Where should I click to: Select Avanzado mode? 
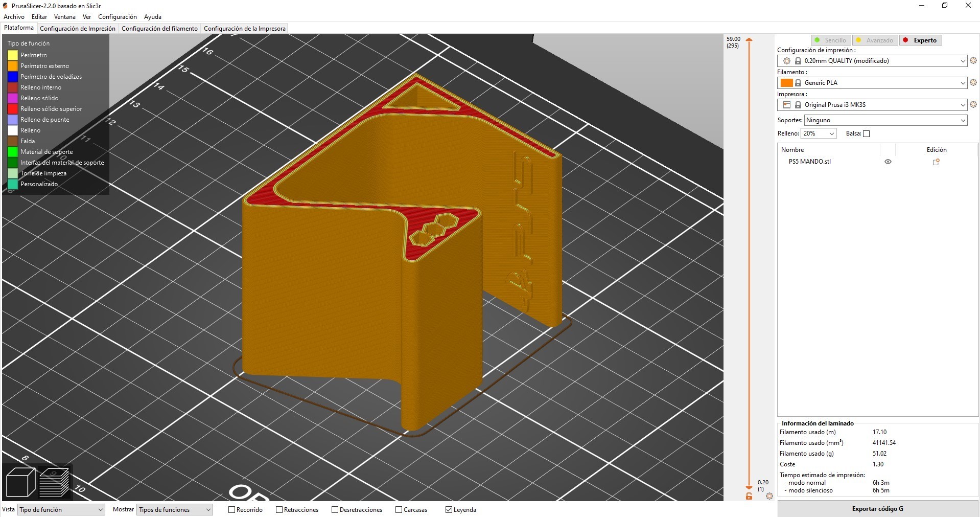click(x=875, y=40)
